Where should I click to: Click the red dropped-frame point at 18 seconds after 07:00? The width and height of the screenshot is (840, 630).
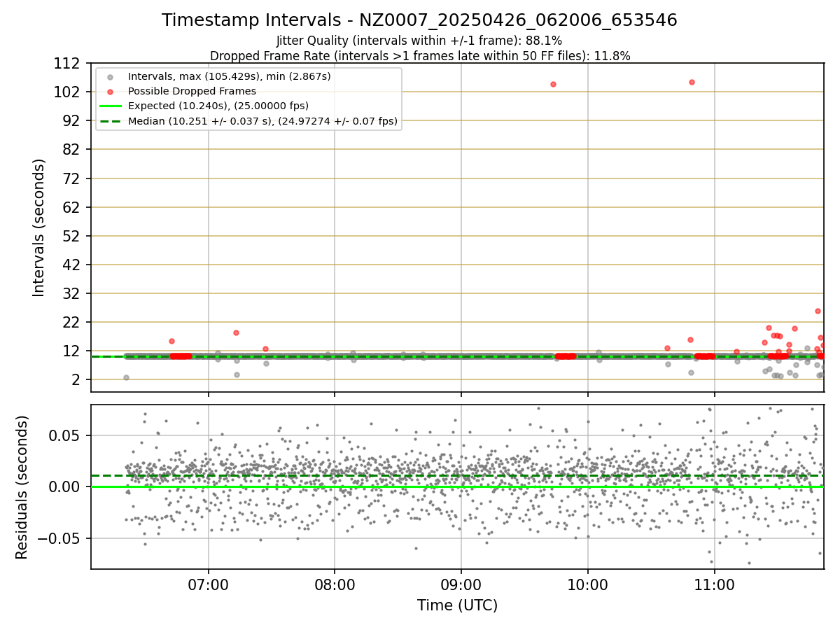pos(236,332)
